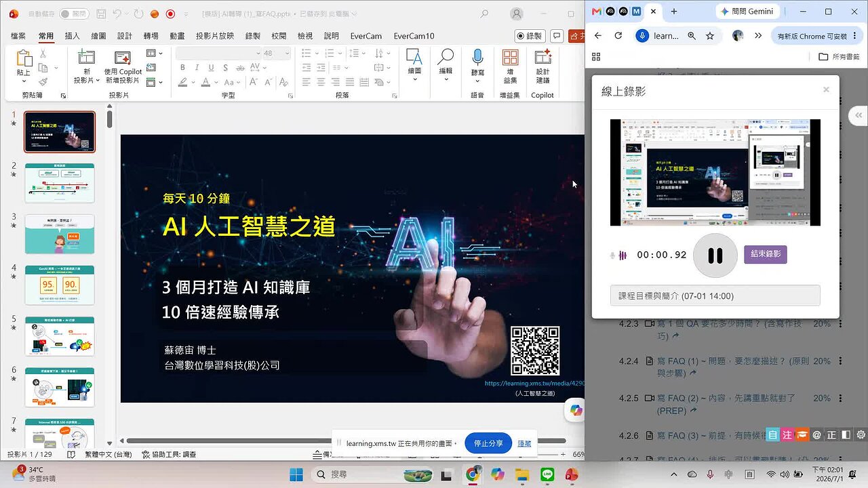Image resolution: width=868 pixels, height=488 pixels.
Task: Switch to the 設計 (Design) tab
Action: click(x=125, y=36)
